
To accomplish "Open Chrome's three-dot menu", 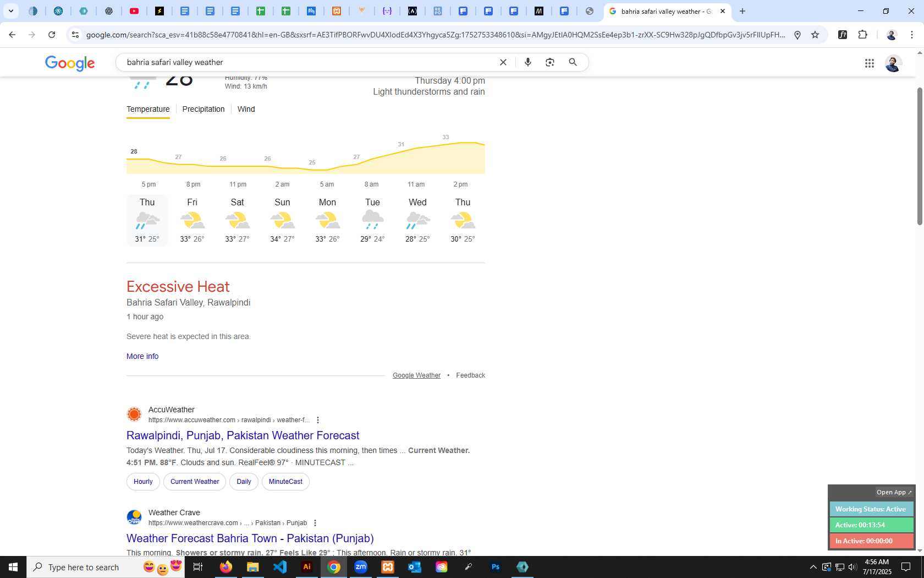I will pos(912,35).
